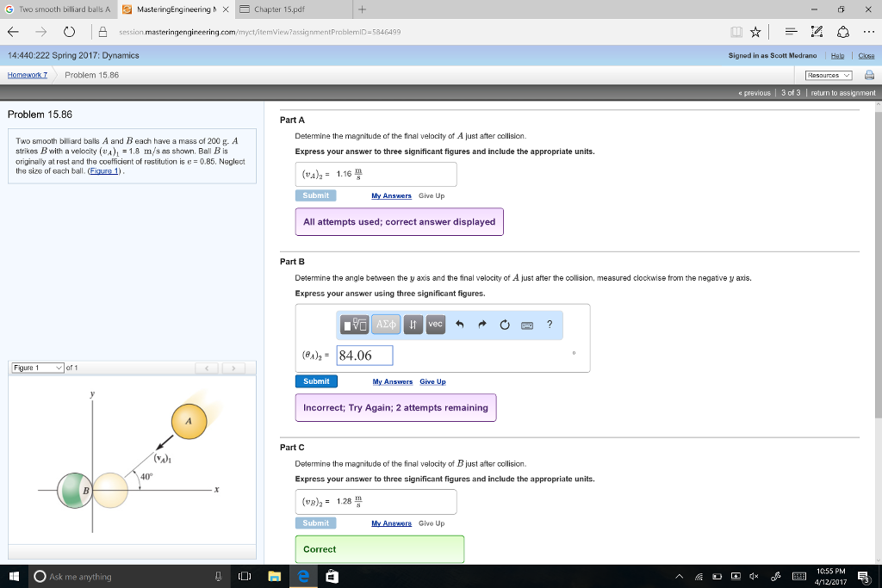Open File Explorer from the taskbar
The height and width of the screenshot is (588, 882).
[274, 577]
